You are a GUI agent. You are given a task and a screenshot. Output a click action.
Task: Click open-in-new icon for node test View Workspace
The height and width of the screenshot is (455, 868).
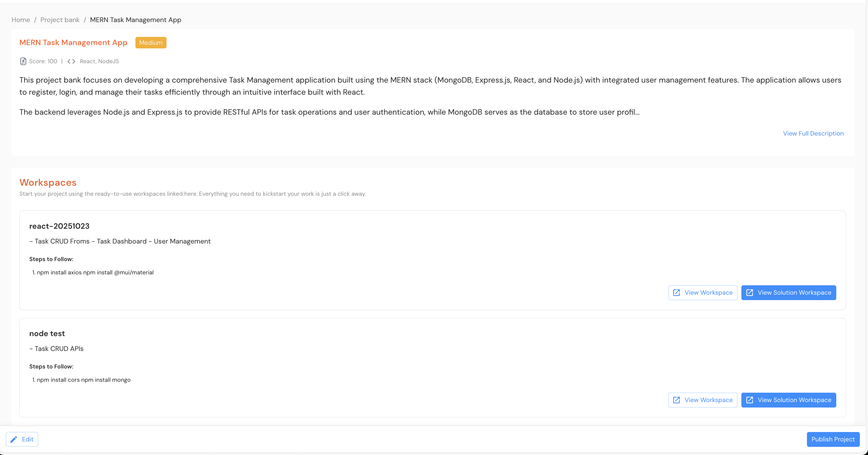coord(676,400)
